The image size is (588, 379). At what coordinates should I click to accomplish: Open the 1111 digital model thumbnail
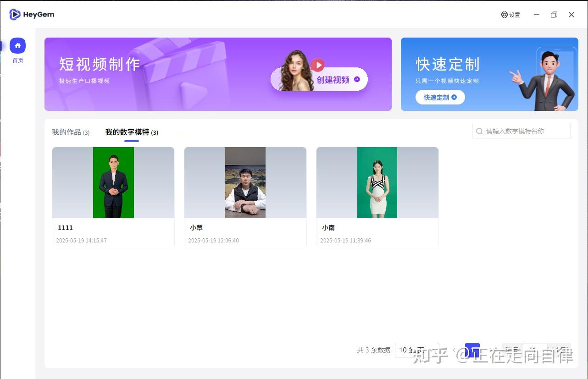pos(113,182)
